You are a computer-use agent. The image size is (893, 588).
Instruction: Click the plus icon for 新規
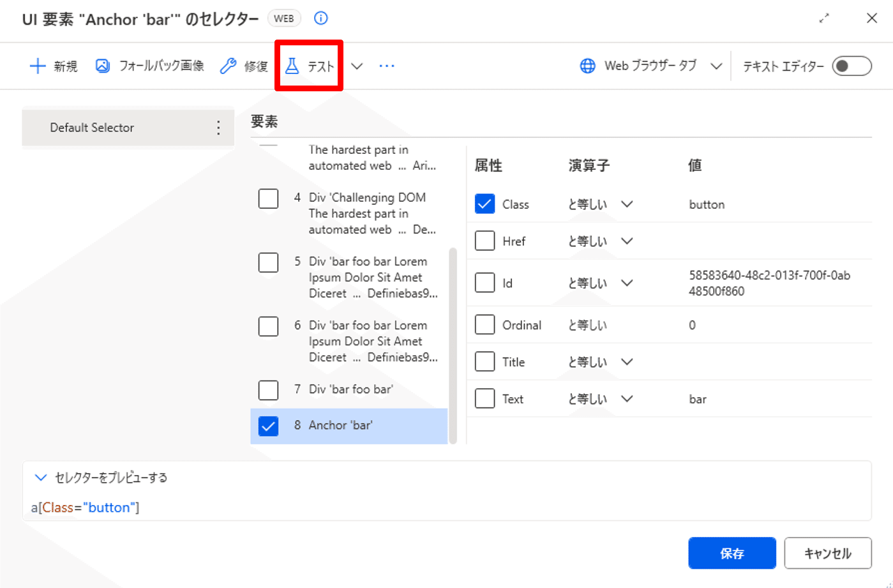point(38,66)
